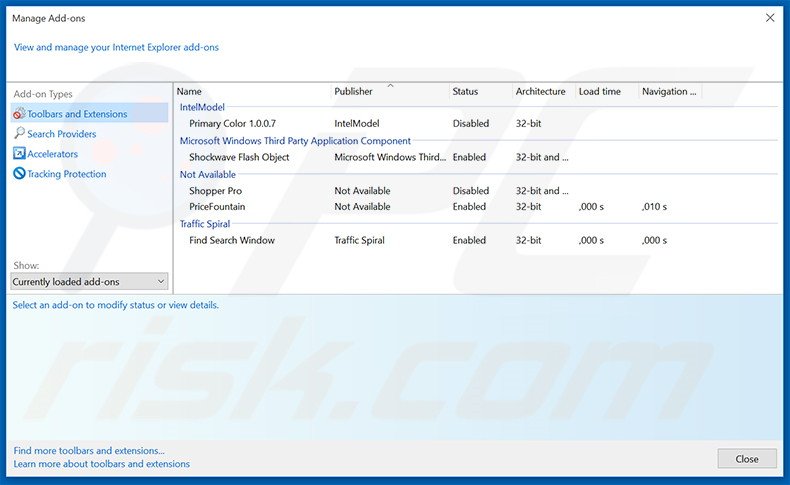790x485 pixels.
Task: Click the Accelerators arrow icon
Action: coord(19,153)
